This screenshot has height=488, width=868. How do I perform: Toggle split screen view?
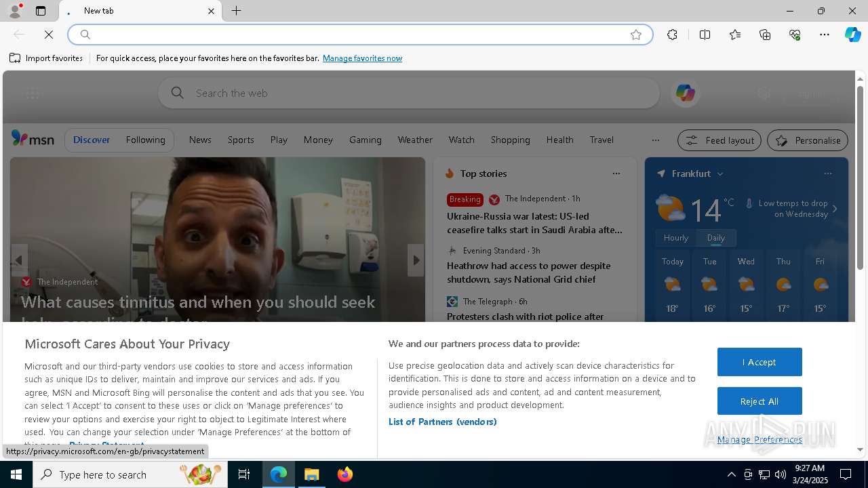point(705,35)
